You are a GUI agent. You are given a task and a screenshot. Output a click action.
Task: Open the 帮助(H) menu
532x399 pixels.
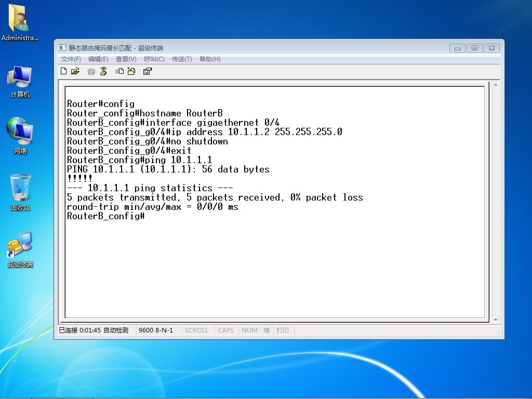210,59
